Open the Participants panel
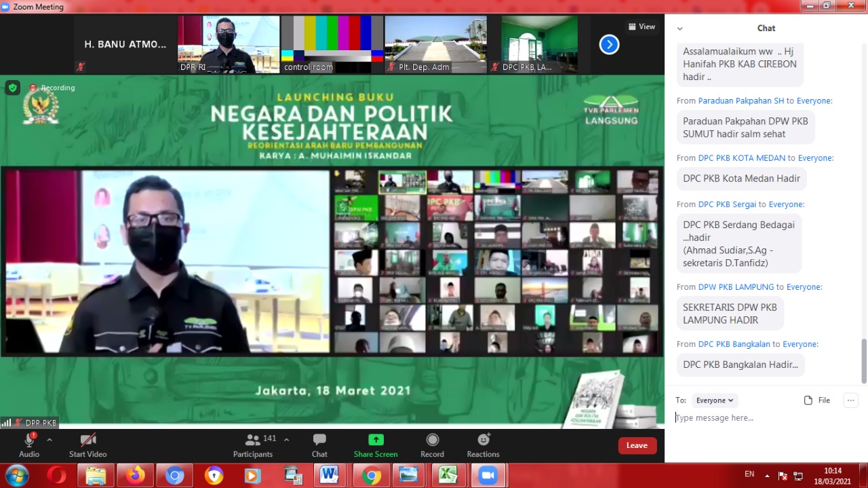The width and height of the screenshot is (868, 488). tap(252, 445)
